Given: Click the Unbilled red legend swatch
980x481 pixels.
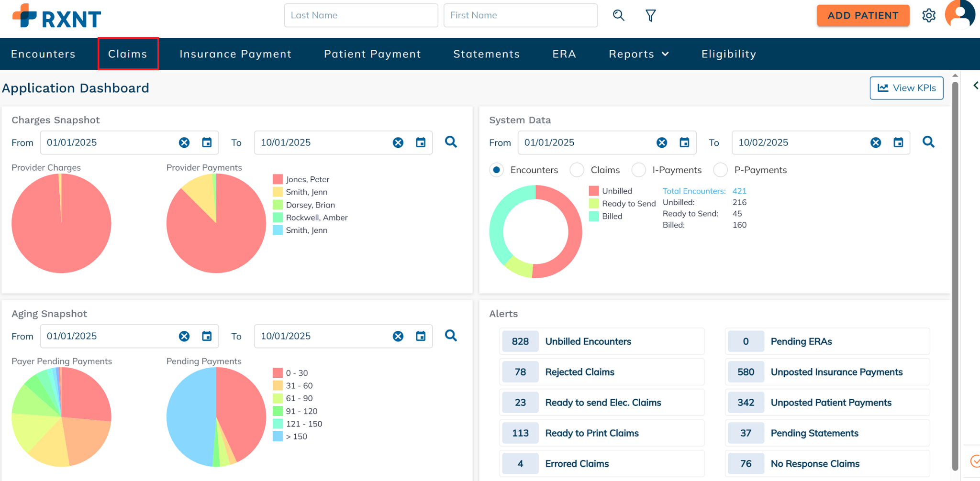Looking at the screenshot, I should [594, 191].
